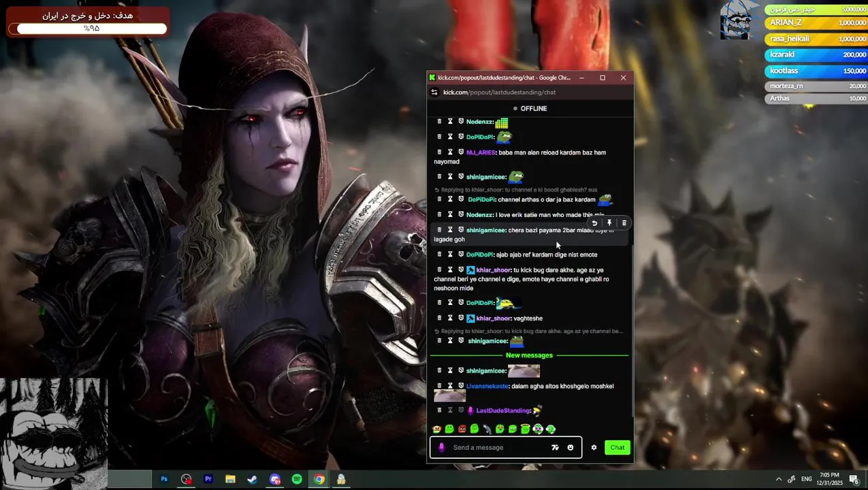The width and height of the screenshot is (868, 490).
Task: Timeout Nodenzz on the 'erik satie' message
Action: (450, 215)
